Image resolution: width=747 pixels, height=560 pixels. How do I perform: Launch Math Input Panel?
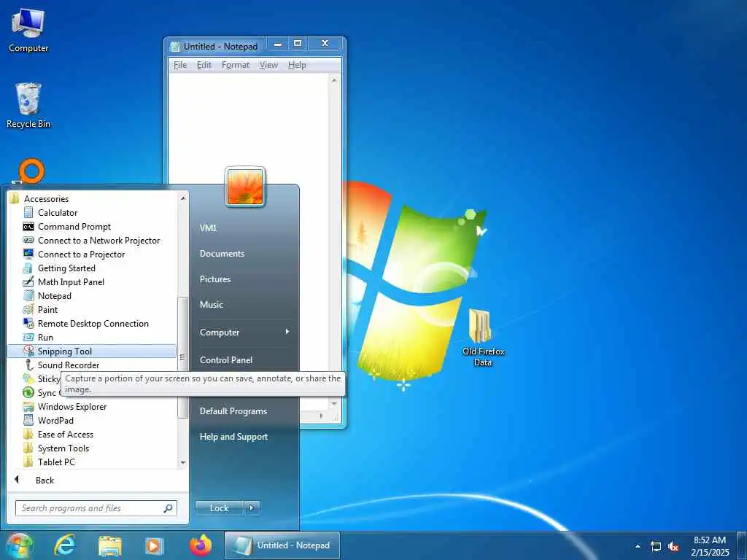coord(71,282)
